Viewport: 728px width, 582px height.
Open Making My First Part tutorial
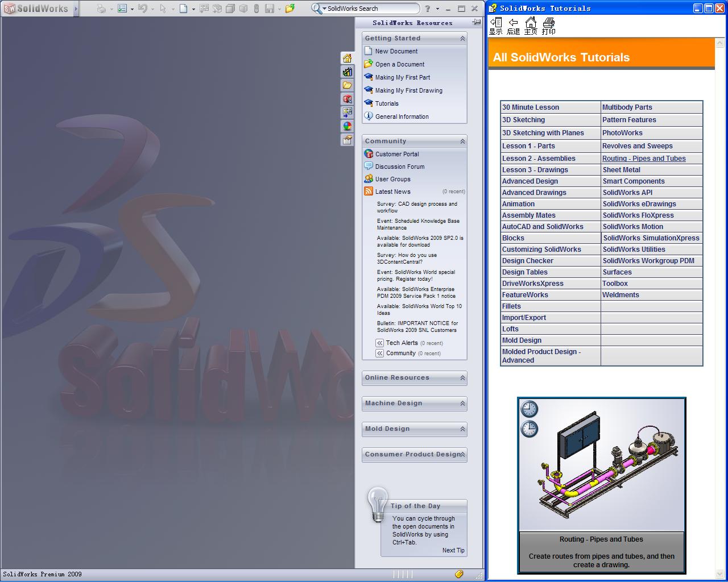click(403, 77)
